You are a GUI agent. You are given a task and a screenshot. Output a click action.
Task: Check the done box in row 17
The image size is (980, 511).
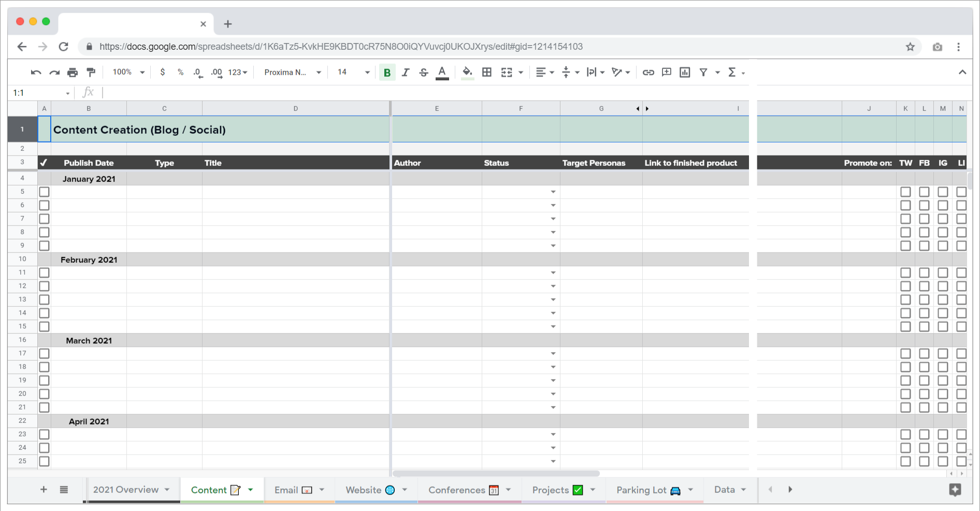coord(45,353)
